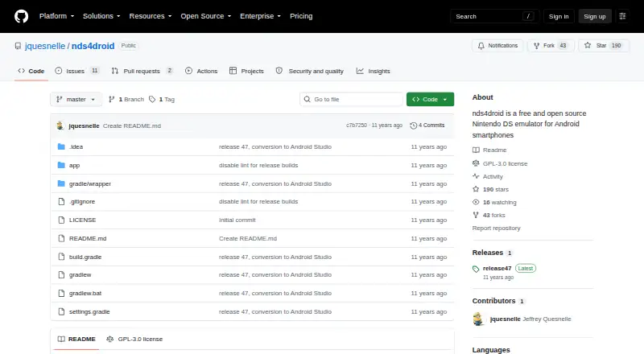Image resolution: width=644 pixels, height=354 pixels.
Task: Open the Insights tab
Action: (x=374, y=71)
